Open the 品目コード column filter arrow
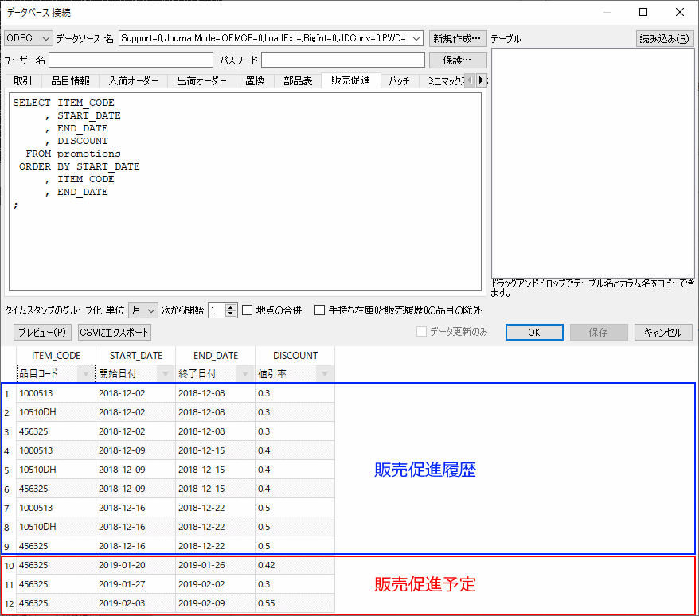The width and height of the screenshot is (699, 616). click(86, 374)
